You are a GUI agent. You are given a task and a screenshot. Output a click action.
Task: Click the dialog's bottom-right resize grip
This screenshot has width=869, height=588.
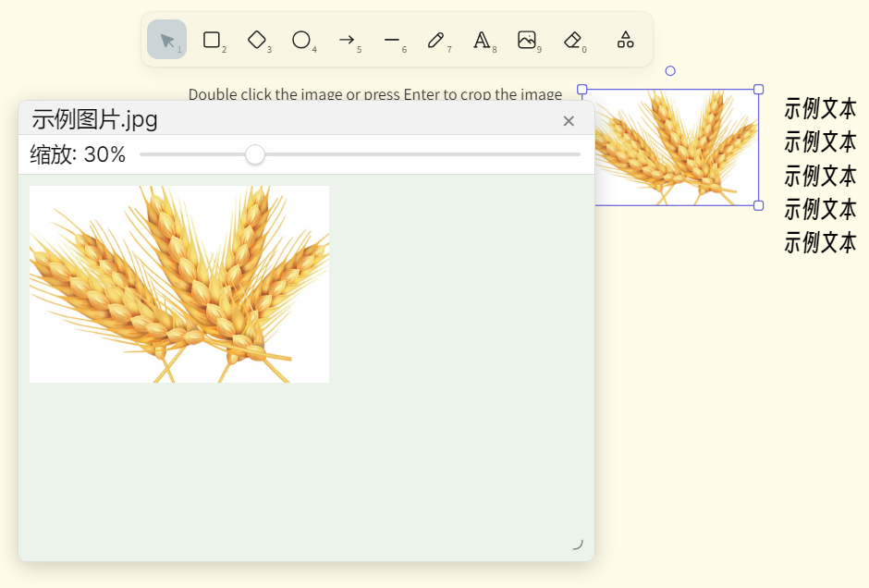(577, 544)
